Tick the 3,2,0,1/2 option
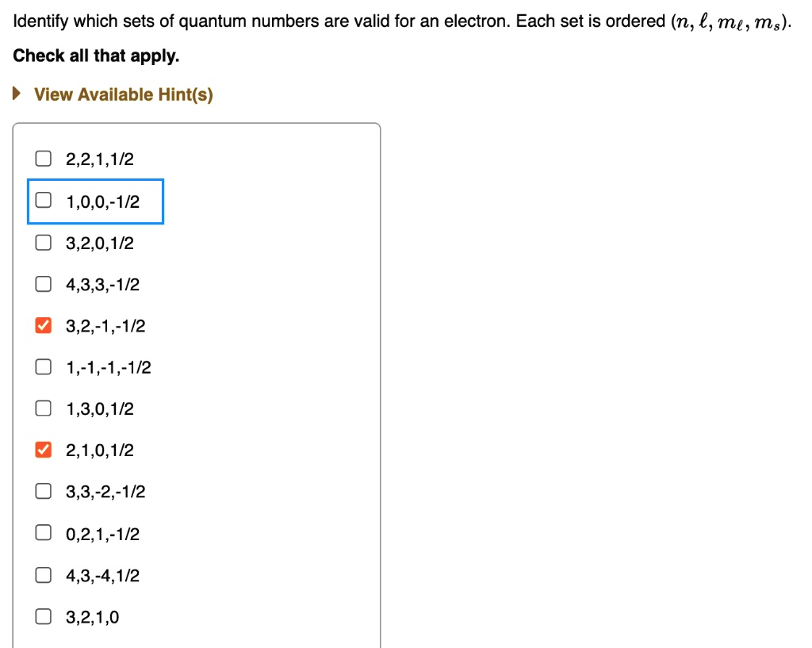The width and height of the screenshot is (812, 648). (43, 243)
